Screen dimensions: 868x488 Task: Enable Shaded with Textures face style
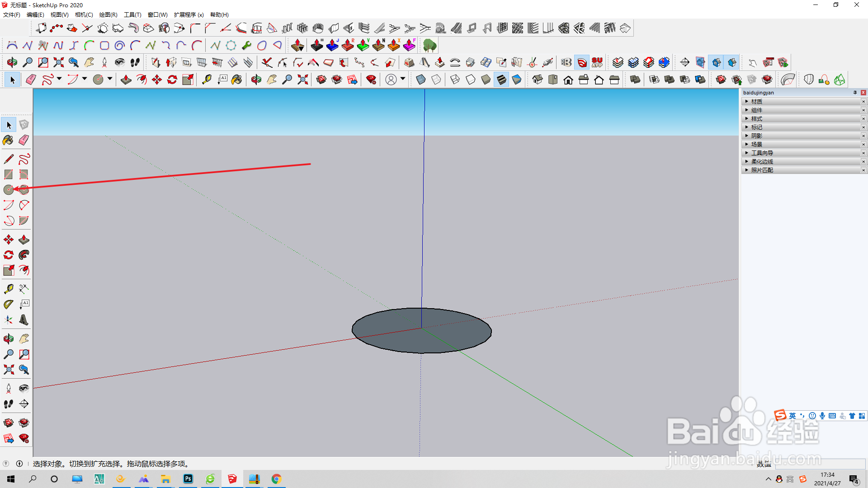coord(501,80)
